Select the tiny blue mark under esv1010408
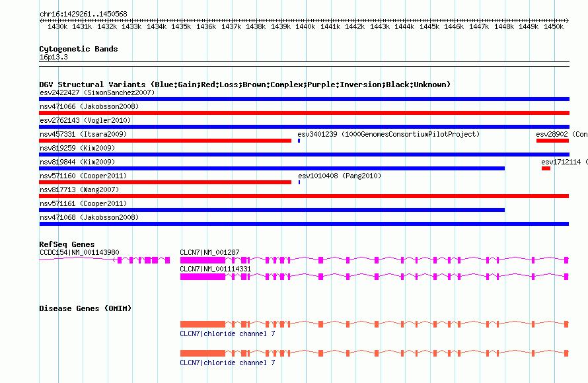The height and width of the screenshot is (383, 588). 299,182
